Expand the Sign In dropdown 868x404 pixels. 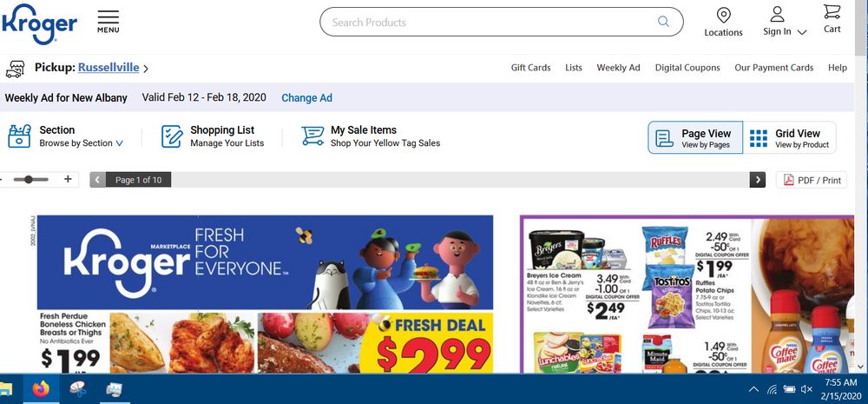coord(801,32)
